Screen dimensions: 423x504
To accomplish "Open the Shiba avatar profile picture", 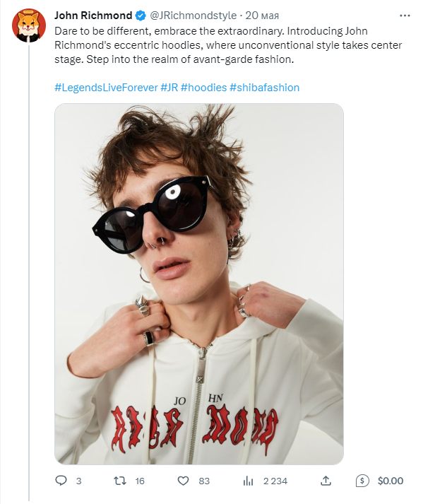I will pyautogui.click(x=28, y=25).
